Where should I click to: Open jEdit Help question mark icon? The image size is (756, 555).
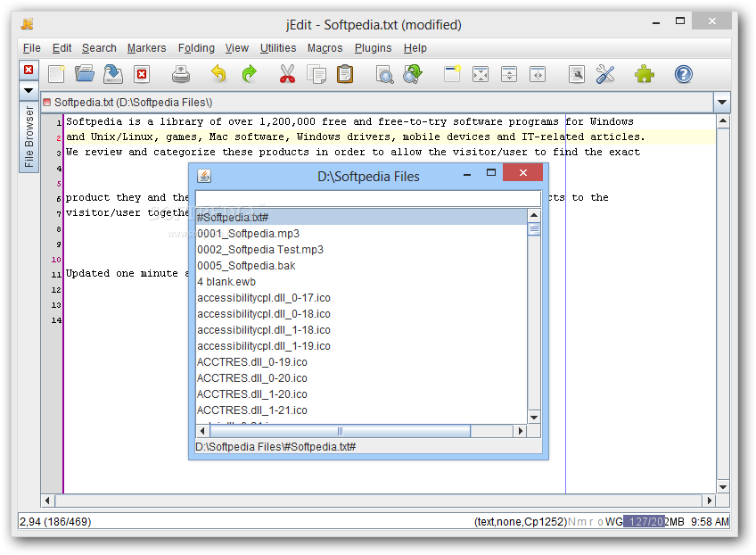point(683,74)
